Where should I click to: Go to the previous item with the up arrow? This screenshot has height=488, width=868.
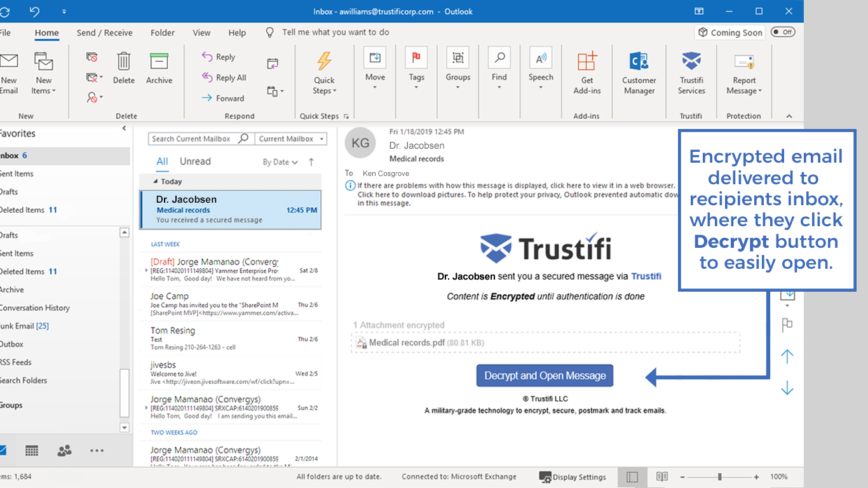(x=787, y=356)
